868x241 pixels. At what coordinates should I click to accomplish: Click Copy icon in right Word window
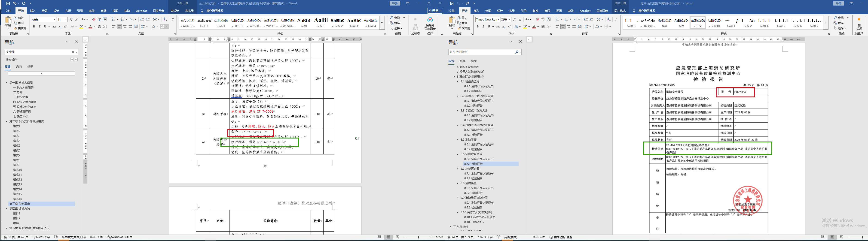coord(463,23)
